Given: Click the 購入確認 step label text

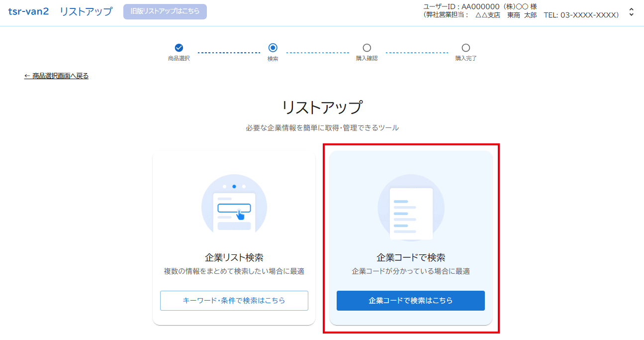Looking at the screenshot, I should click(367, 59).
